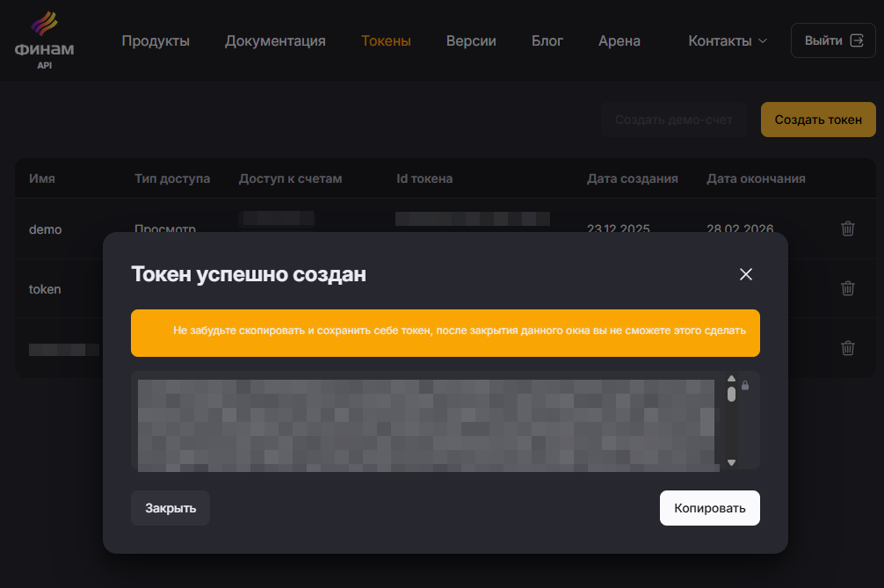Click the trash icon for the demo token
Image resolution: width=884 pixels, height=588 pixels.
[x=847, y=229]
